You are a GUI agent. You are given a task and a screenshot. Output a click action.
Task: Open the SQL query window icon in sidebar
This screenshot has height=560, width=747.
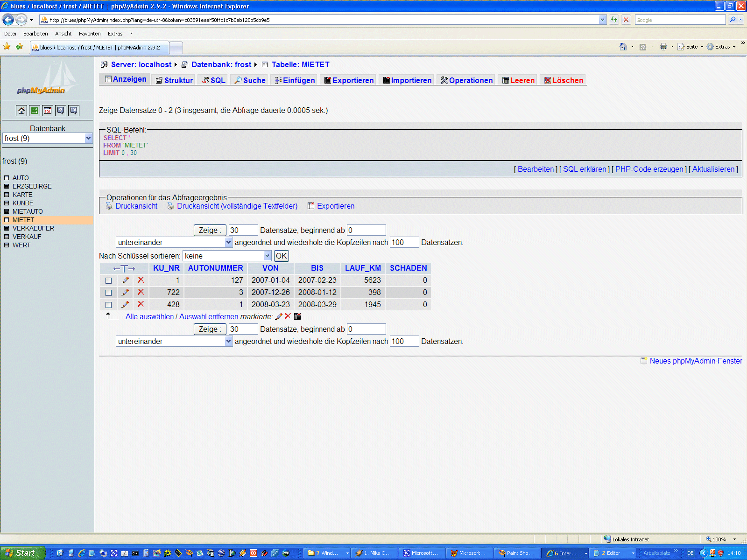click(48, 111)
